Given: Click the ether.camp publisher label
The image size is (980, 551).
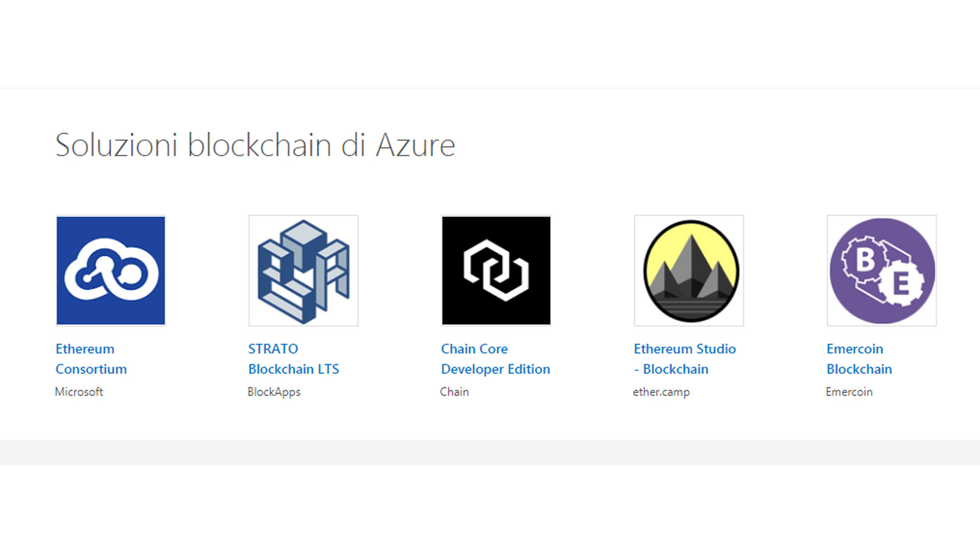Looking at the screenshot, I should [661, 392].
